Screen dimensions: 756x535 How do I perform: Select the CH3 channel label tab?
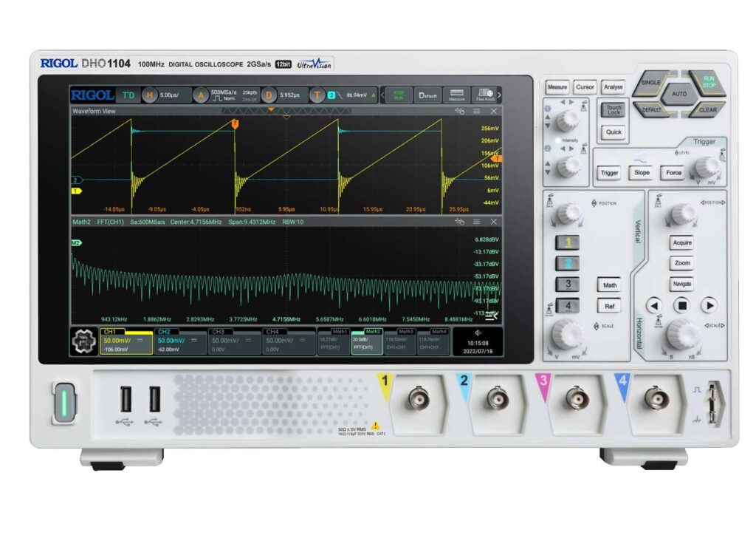click(x=218, y=332)
